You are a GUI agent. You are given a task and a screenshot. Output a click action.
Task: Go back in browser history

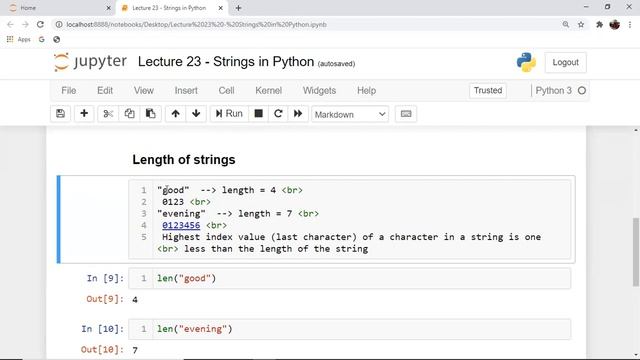click(10, 24)
